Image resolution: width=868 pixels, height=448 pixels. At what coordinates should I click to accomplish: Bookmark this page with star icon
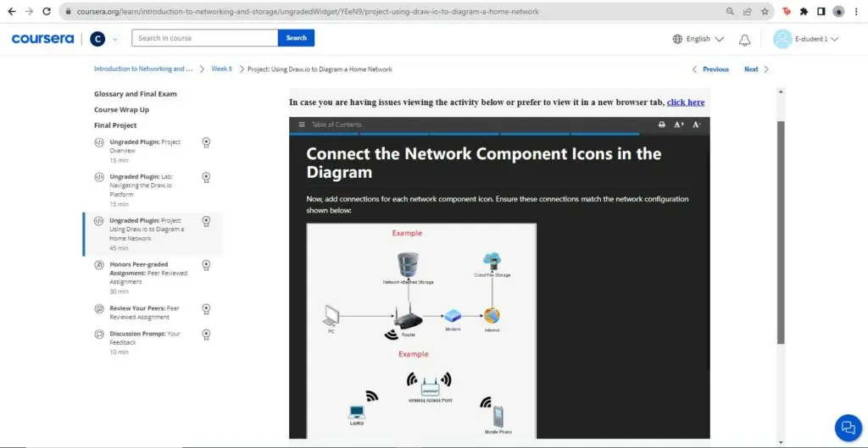click(765, 11)
